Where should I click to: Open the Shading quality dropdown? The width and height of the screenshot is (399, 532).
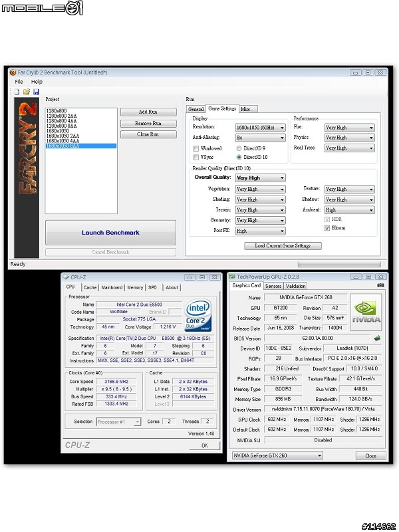click(261, 200)
